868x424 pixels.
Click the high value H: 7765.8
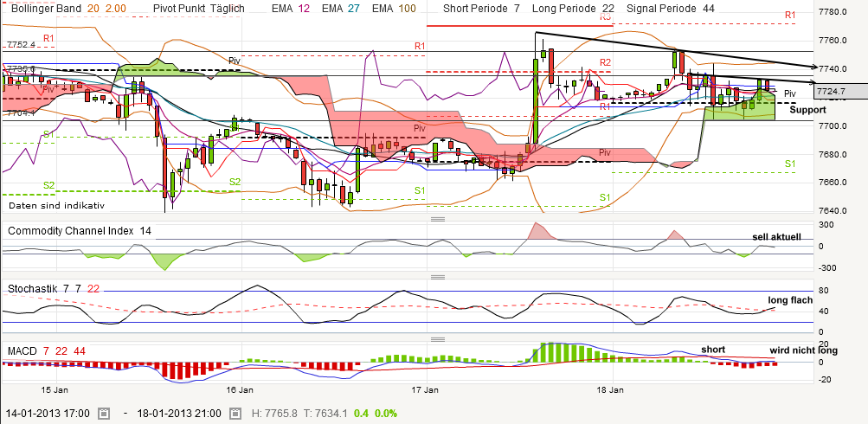click(274, 414)
